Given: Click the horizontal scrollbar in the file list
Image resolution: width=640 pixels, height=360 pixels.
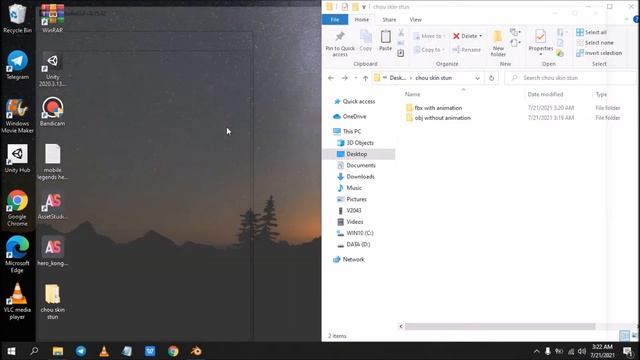Looking at the screenshot, I should pos(500,326).
